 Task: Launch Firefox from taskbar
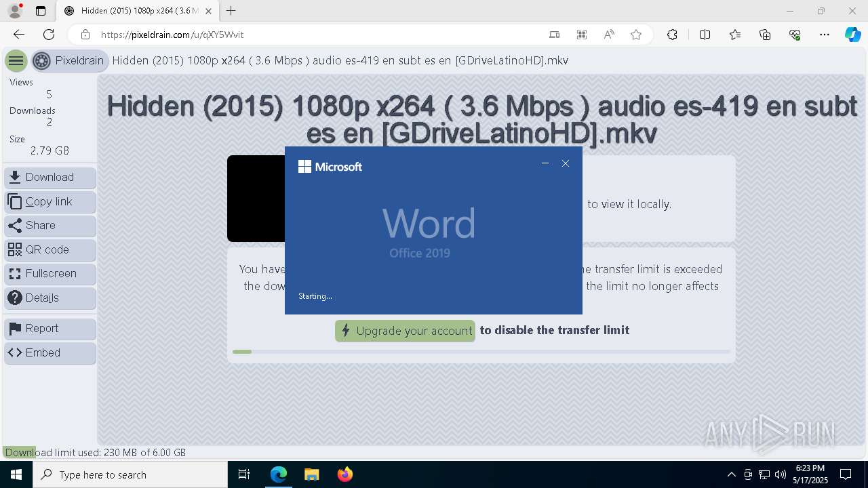click(x=344, y=474)
